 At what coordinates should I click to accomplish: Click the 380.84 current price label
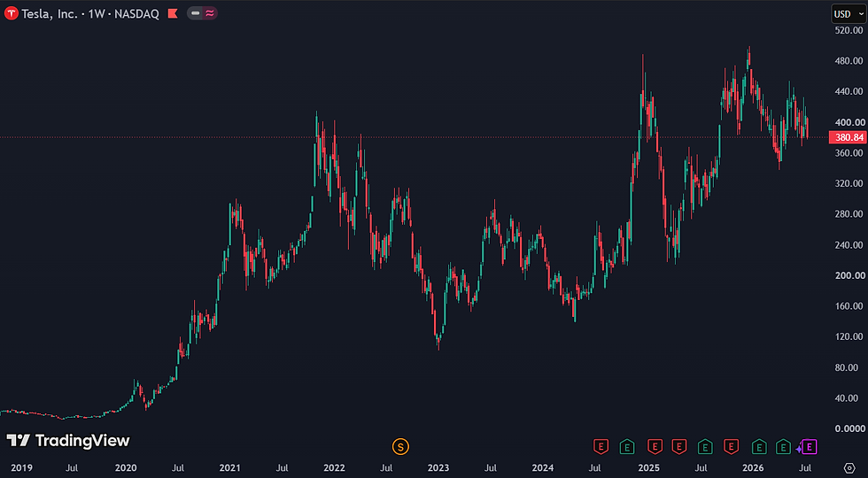(848, 137)
